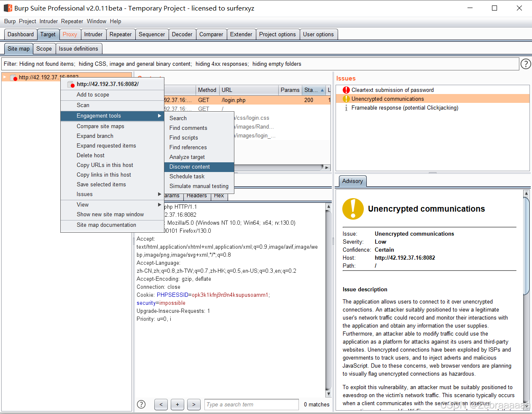Choose Compare site maps
Viewport: 532px width, 414px height.
pyautogui.click(x=112, y=126)
